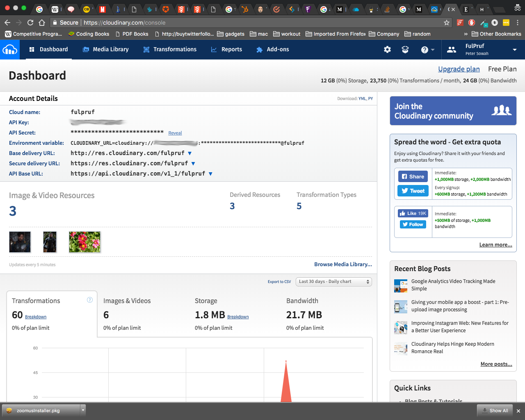Reload the page with refresh icon
525x420 pixels.
tap(30, 23)
